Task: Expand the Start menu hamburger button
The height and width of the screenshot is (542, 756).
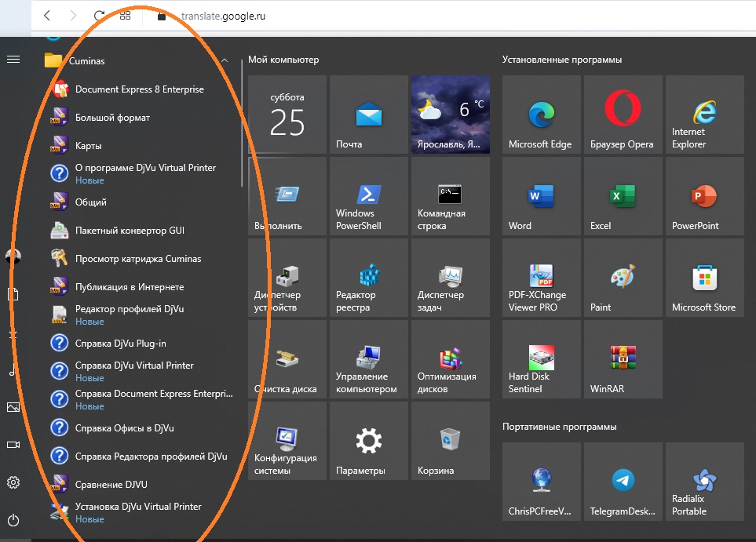Action: [13, 60]
